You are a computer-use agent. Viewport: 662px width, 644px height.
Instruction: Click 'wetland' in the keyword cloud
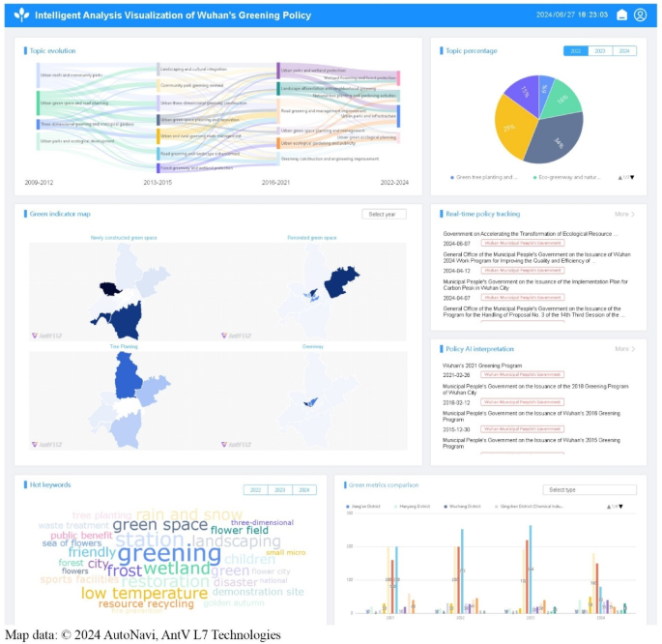click(177, 569)
